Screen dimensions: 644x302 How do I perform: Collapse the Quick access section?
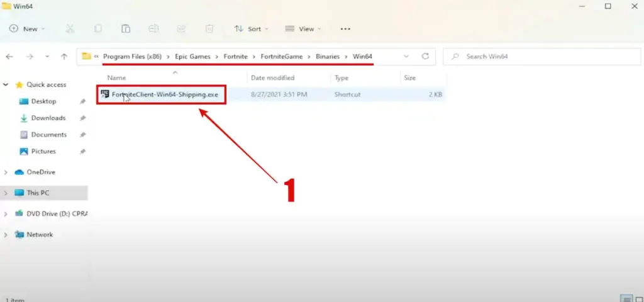click(x=6, y=85)
